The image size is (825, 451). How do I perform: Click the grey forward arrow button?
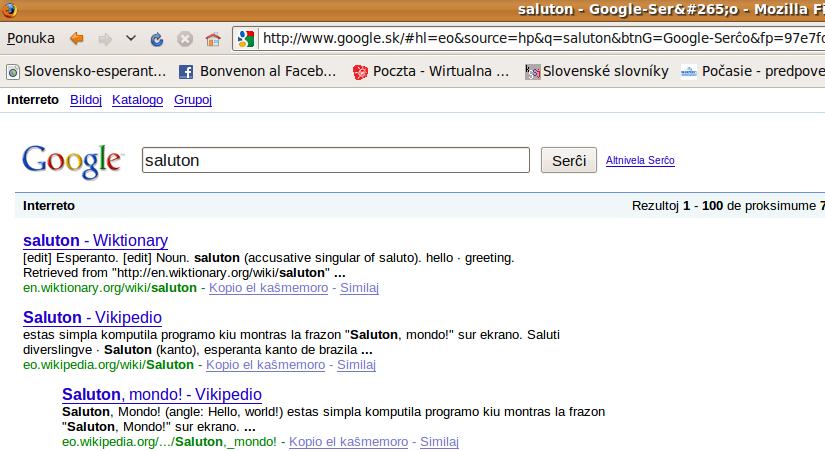105,38
